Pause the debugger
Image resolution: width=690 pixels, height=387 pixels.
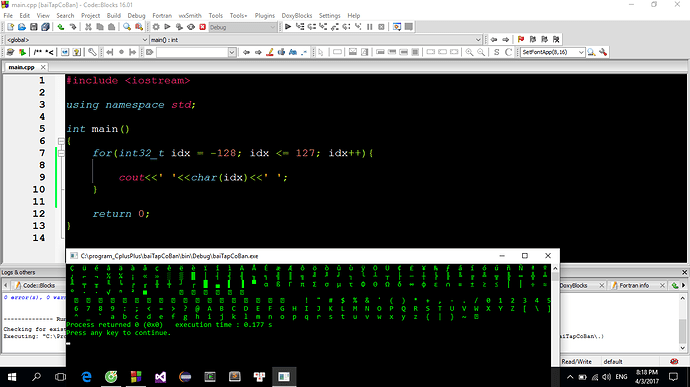pyautogui.click(x=370, y=27)
